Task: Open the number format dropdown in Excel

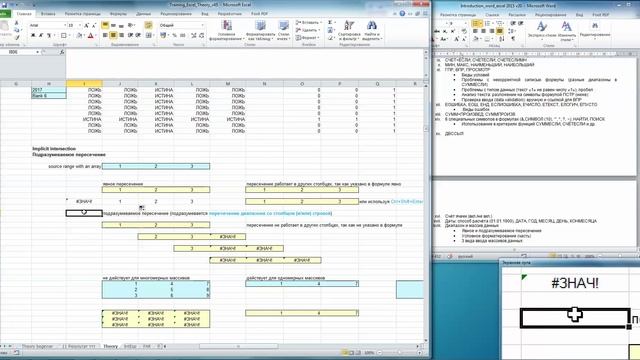Action: [x=202, y=25]
